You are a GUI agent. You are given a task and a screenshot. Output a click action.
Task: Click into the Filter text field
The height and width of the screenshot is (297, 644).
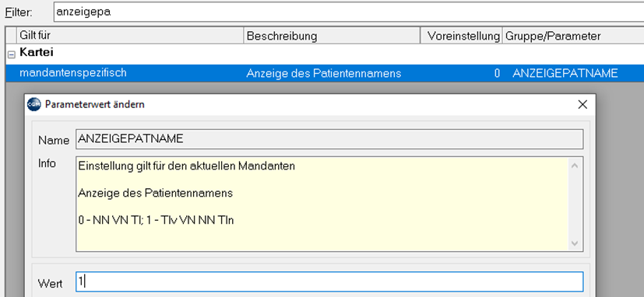348,12
